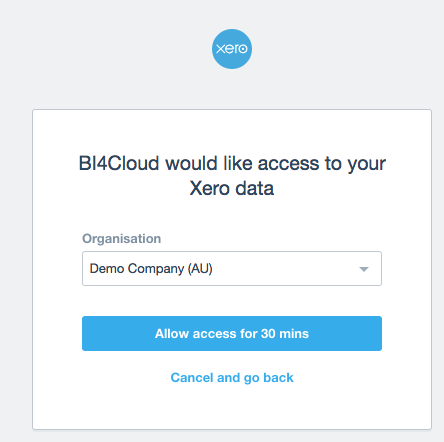Grant BI4Cloud access with the blue button
This screenshot has width=444, height=442.
coord(232,333)
